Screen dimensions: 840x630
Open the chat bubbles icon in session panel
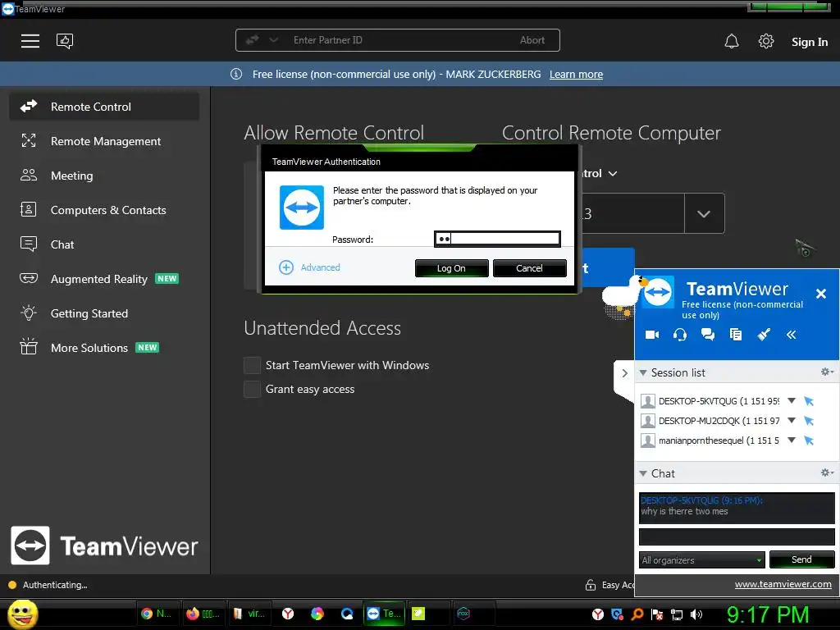[x=708, y=335]
